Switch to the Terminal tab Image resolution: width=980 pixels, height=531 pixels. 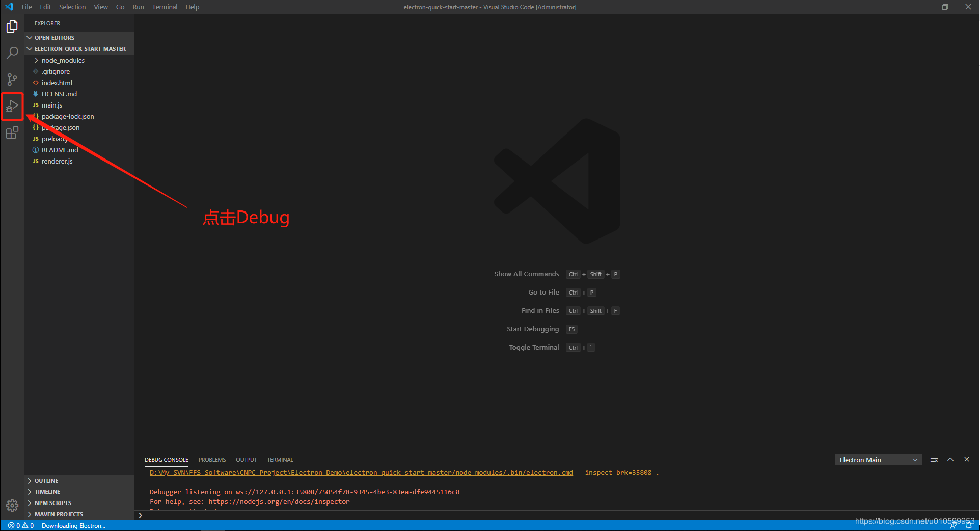(280, 460)
